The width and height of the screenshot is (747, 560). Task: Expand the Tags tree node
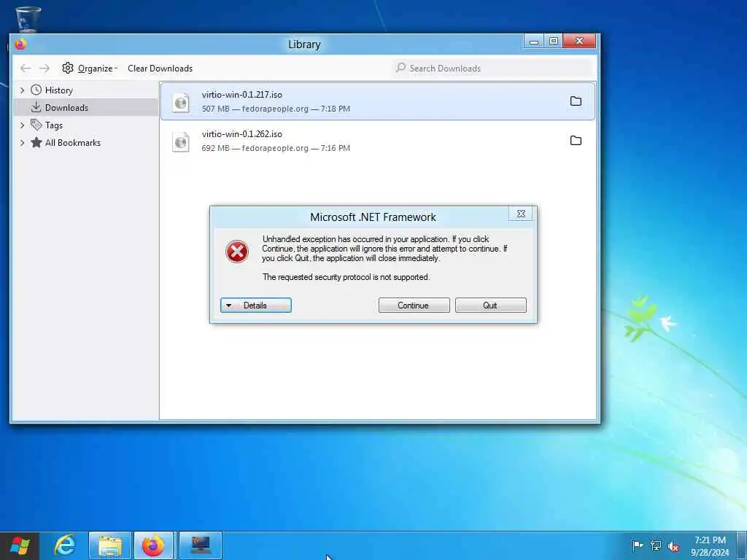pos(22,125)
